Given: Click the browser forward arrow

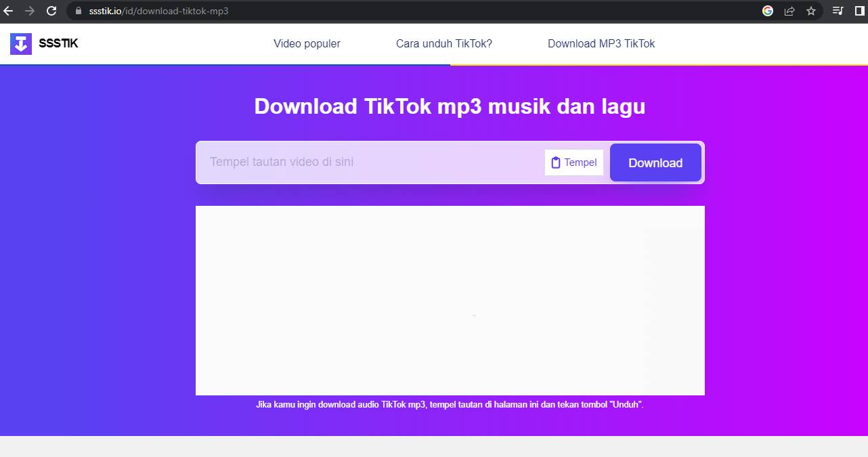Looking at the screenshot, I should 30,11.
